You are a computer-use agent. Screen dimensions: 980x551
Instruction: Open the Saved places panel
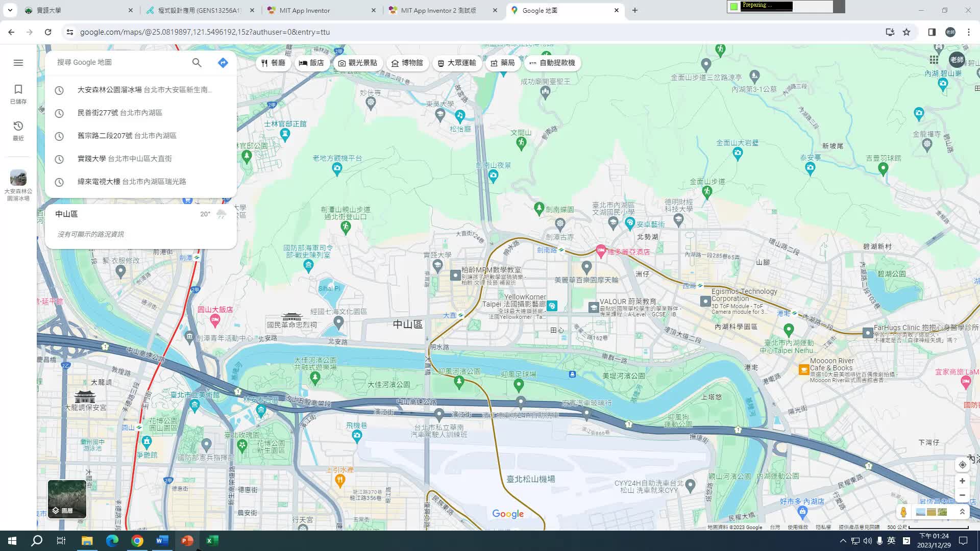coord(18,94)
